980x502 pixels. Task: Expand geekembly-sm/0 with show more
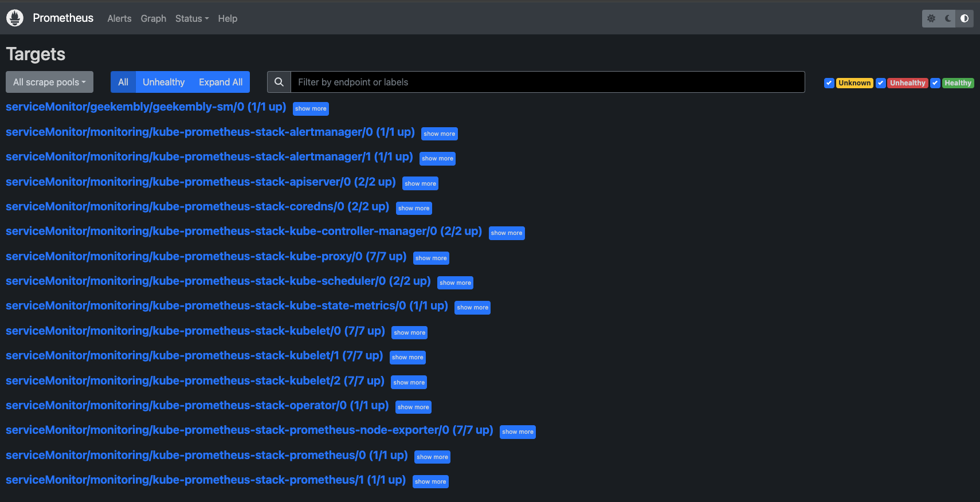click(311, 109)
